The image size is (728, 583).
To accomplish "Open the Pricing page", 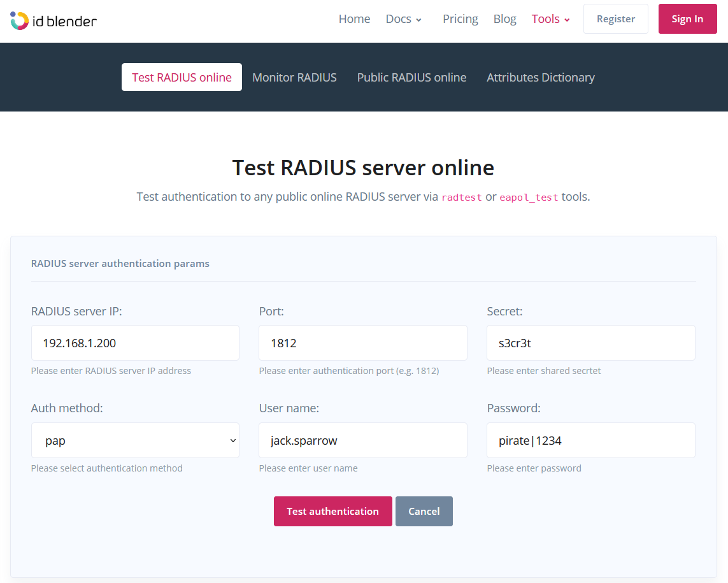I will [x=460, y=19].
